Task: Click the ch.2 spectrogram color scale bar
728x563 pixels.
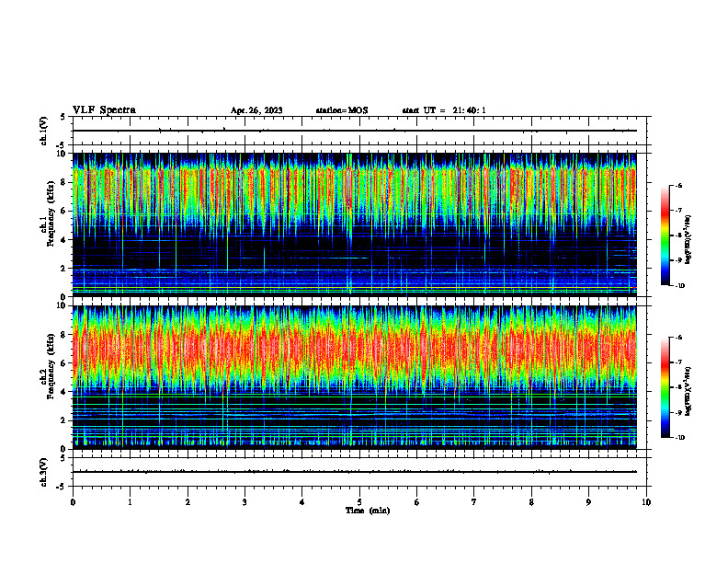Action: 665,387
